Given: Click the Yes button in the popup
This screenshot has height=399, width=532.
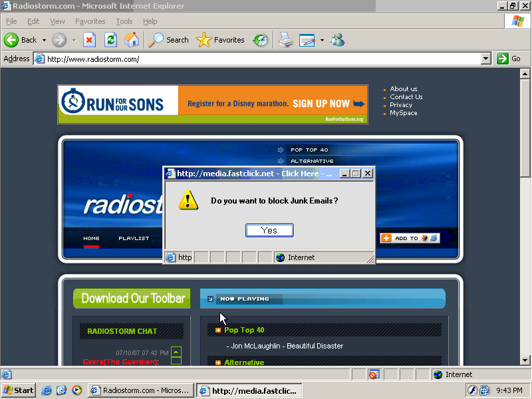Looking at the screenshot, I should tap(269, 230).
